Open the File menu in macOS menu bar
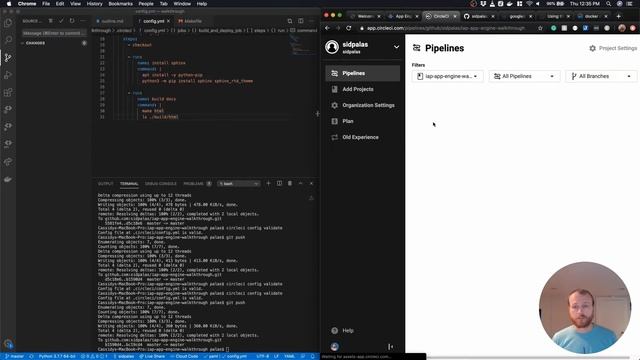640x360 pixels. (46, 4)
